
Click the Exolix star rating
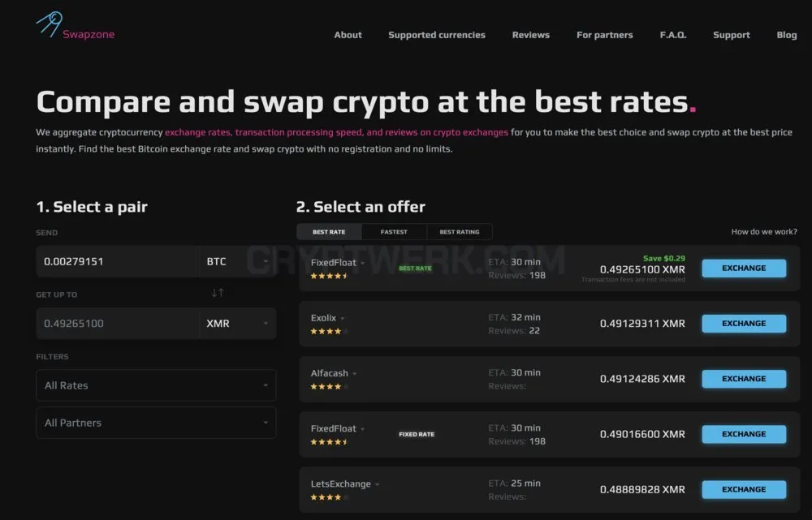click(330, 331)
